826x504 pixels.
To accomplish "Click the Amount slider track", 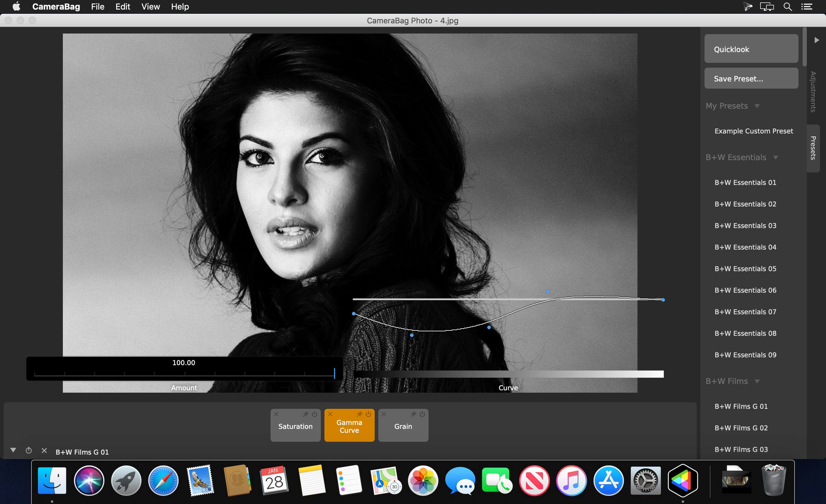I will coord(184,373).
